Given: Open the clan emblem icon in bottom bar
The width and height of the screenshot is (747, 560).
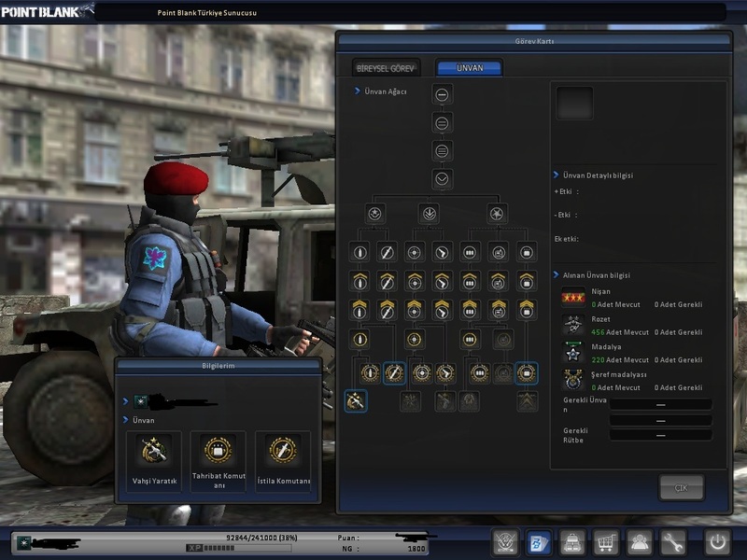Looking at the screenshot, I should tap(505, 542).
